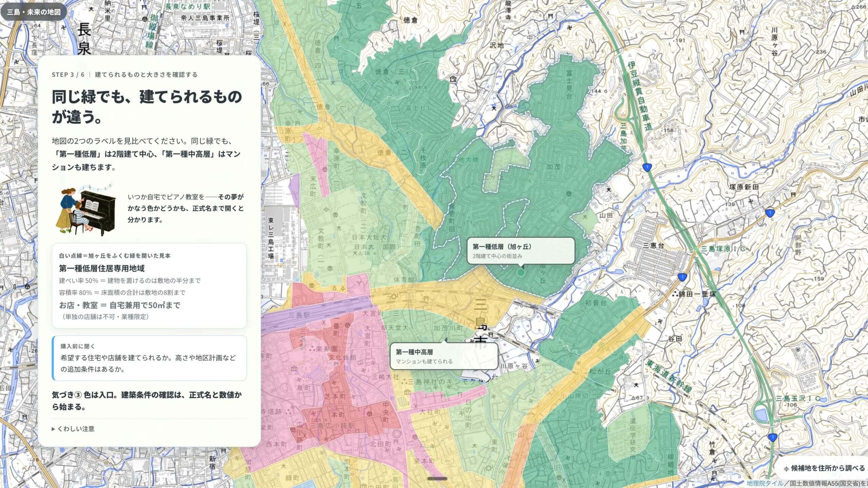868x488 pixels.
Task: Click 建てられるものと大きさを確認する step subtitle
Action: (146, 75)
